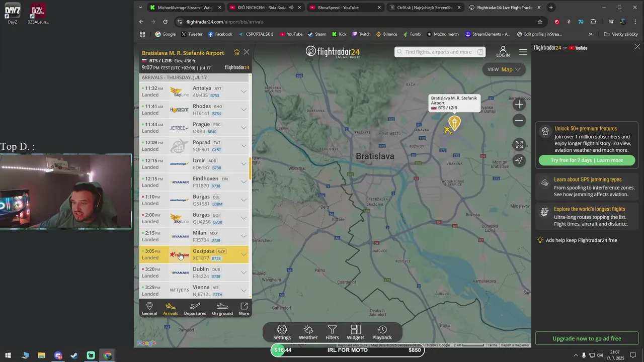Open the Weather layer options
Screen dimensions: 644x362
[308, 332]
